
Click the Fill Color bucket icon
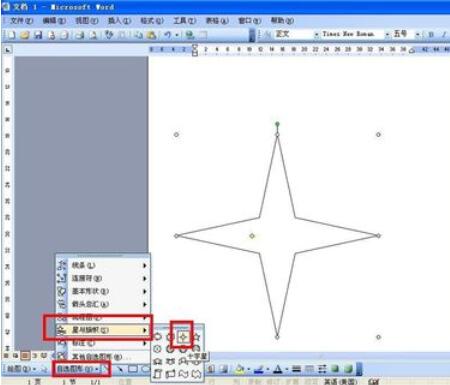pos(239,369)
